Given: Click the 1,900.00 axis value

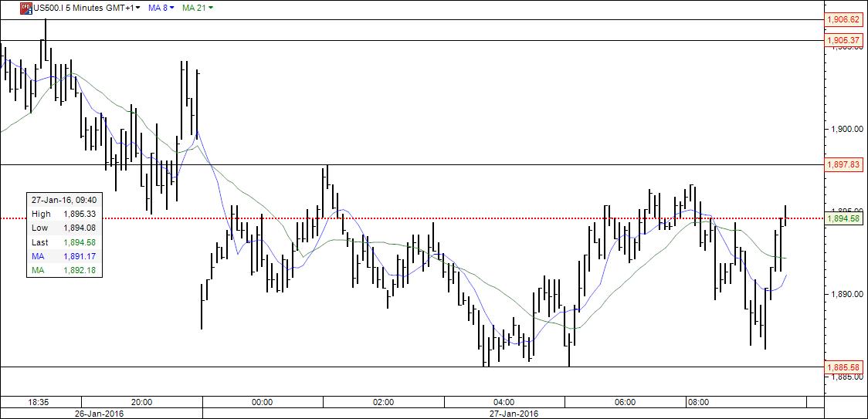Looking at the screenshot, I should 846,129.
